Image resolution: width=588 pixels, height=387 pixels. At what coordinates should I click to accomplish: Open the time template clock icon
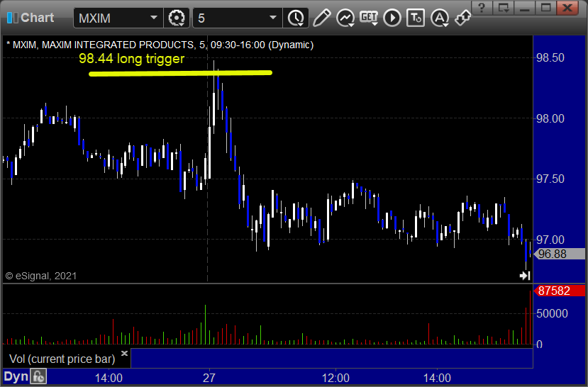(x=296, y=18)
